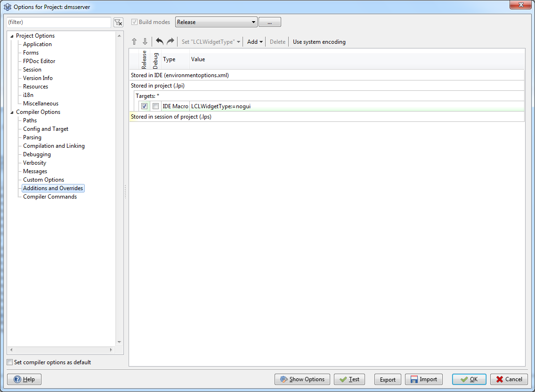Select 'Stored in IDE (environmentoptions.xml)' row
This screenshot has height=392, width=535.
pos(326,75)
